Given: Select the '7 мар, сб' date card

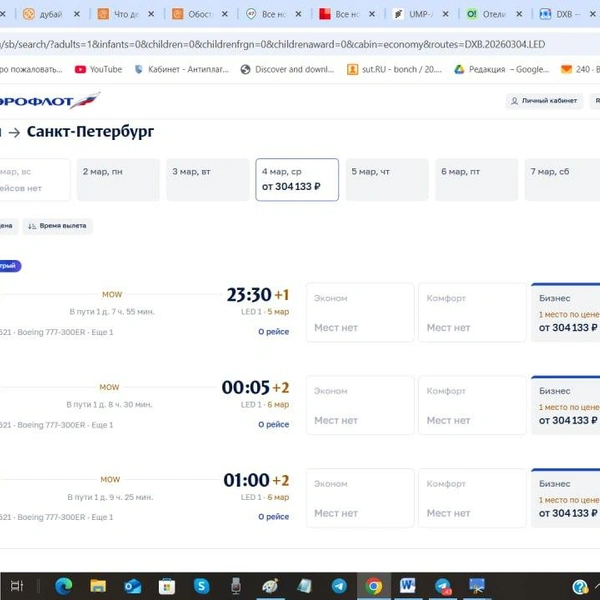Looking at the screenshot, I should click(x=562, y=179).
